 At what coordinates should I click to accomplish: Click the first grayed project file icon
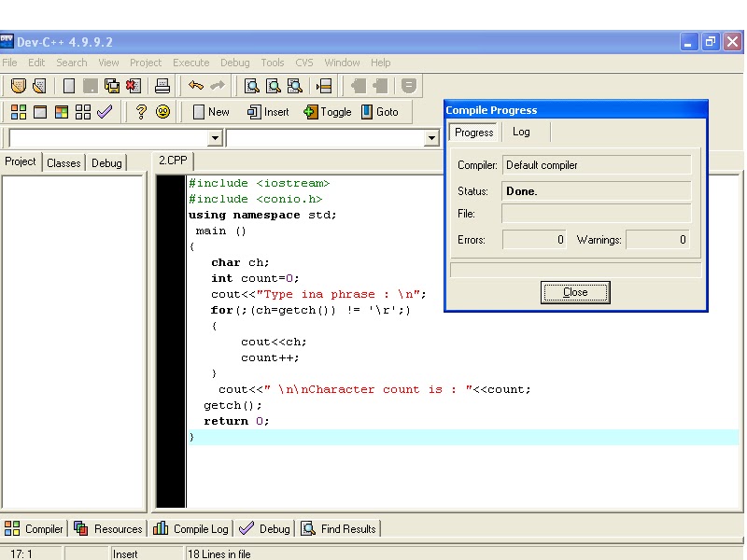(359, 86)
